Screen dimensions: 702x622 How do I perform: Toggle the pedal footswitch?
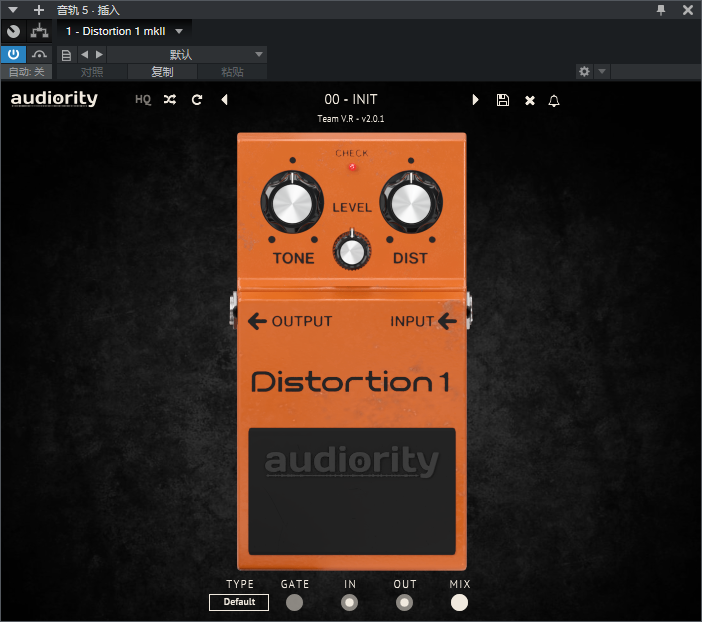click(x=352, y=491)
